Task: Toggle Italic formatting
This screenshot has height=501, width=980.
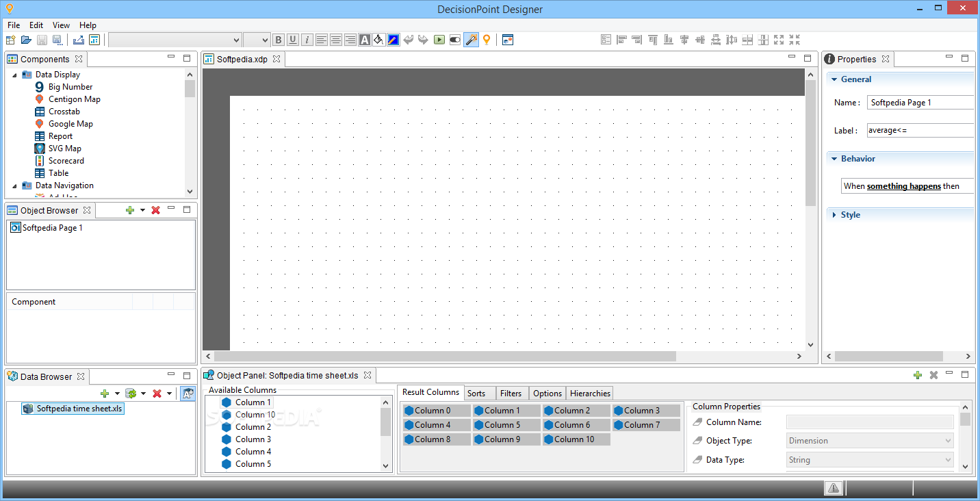Action: 307,40
